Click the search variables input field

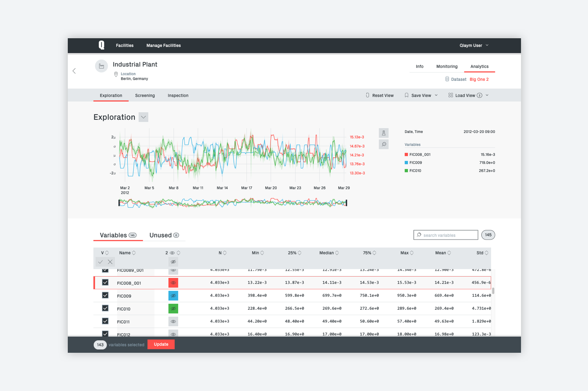(x=446, y=235)
